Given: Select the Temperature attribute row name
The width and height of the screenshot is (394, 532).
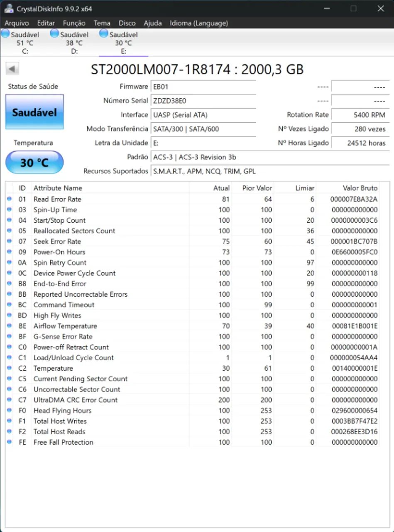Looking at the screenshot, I should (x=53, y=368).
